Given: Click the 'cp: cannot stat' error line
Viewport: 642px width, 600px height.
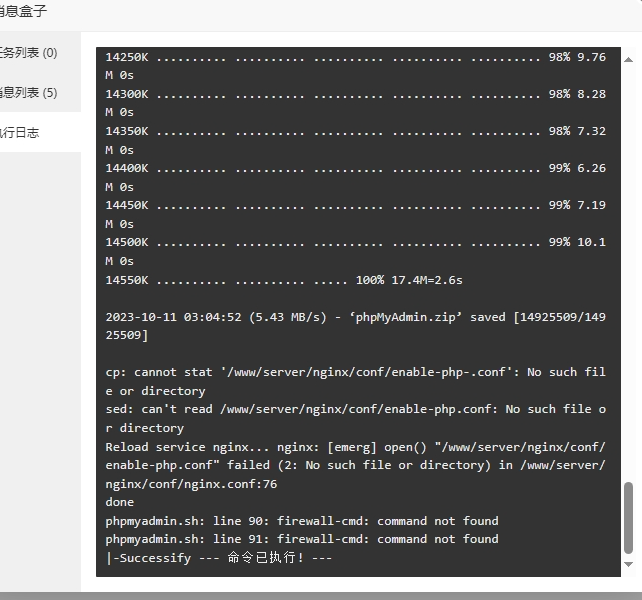Looking at the screenshot, I should (x=355, y=381).
